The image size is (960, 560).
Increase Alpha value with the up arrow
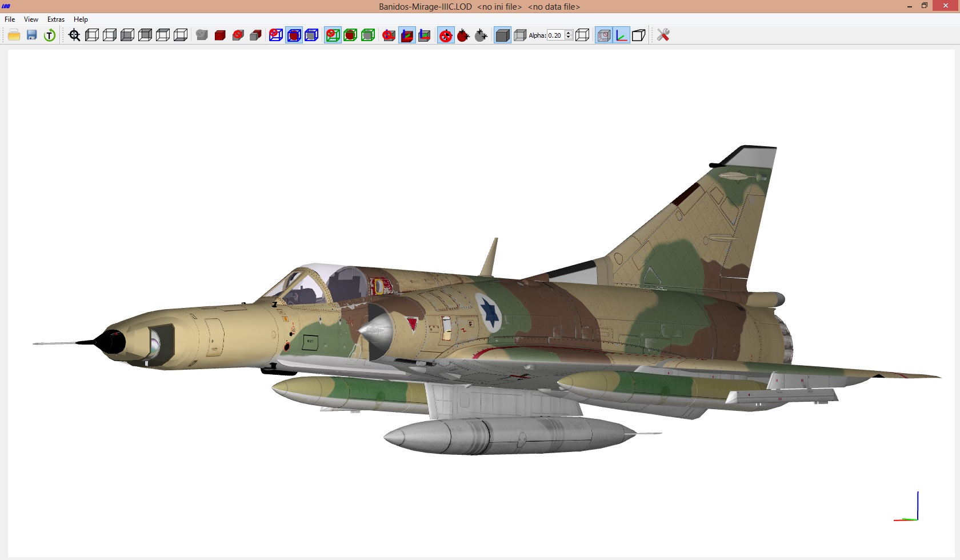pyautogui.click(x=569, y=33)
